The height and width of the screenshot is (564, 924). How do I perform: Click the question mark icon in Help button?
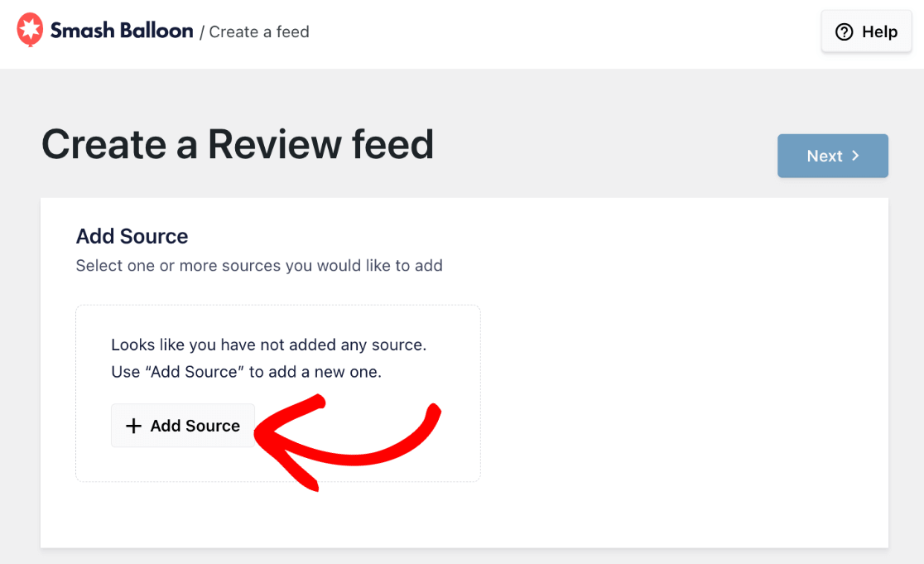pyautogui.click(x=843, y=31)
